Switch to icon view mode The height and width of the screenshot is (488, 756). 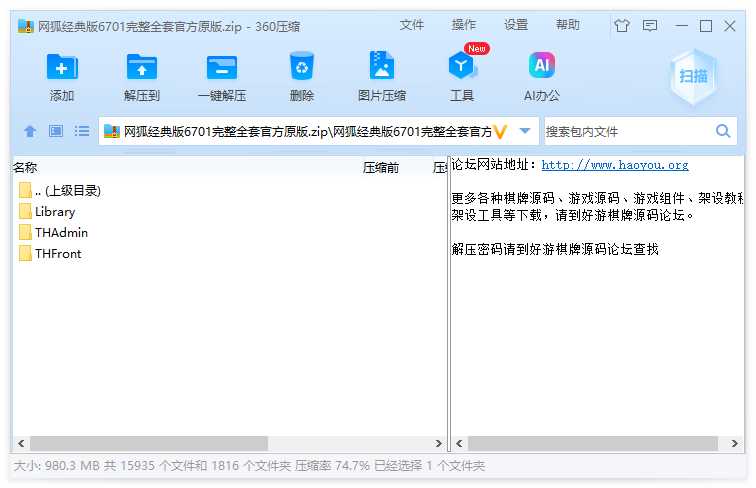(56, 131)
